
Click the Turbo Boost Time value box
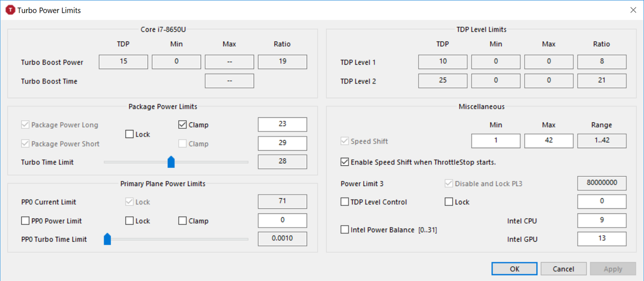point(229,81)
